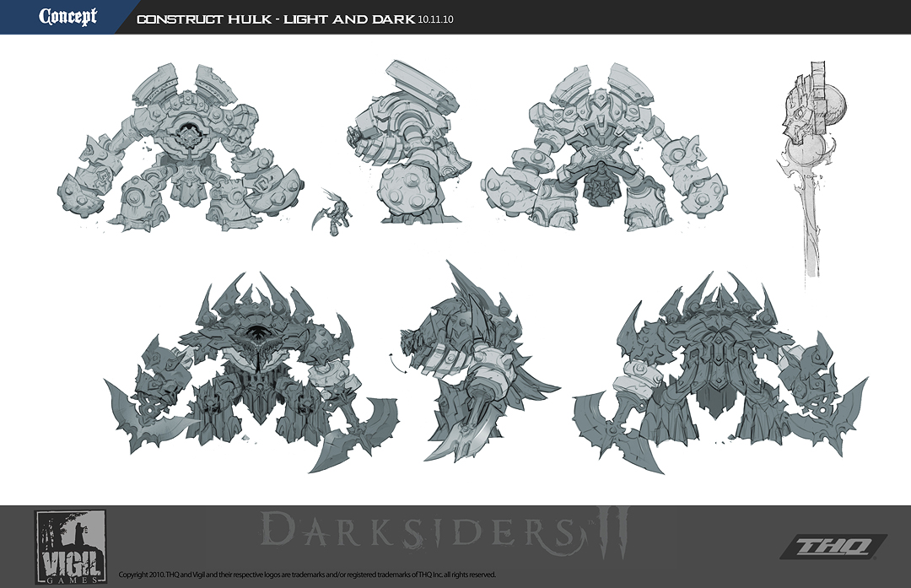Select the light construct hulk side view sketch
This screenshot has height=588, width=911.
[x=409, y=143]
